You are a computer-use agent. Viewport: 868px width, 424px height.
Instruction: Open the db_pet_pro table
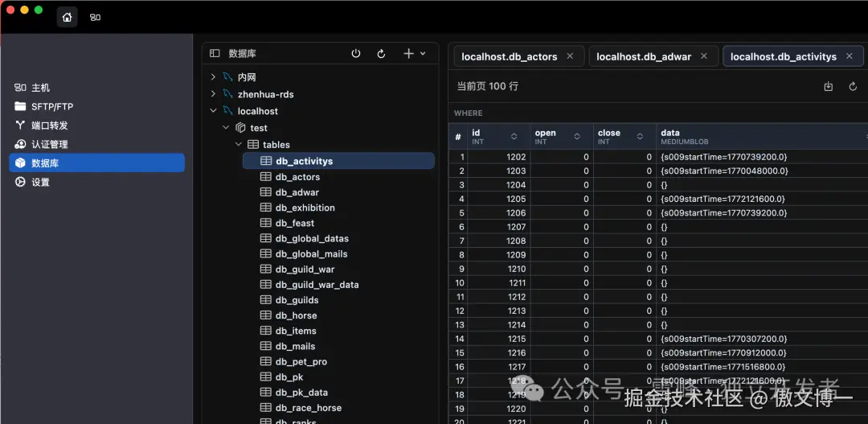(x=301, y=361)
